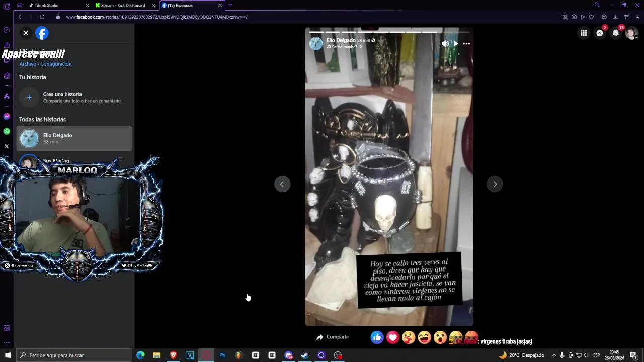Show hidden system tray icons
644x362 pixels.
point(554,355)
